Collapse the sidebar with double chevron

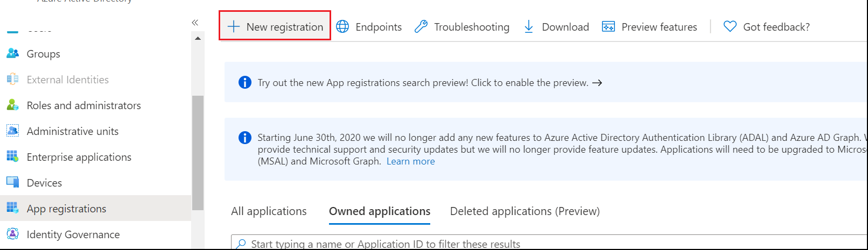tap(195, 23)
